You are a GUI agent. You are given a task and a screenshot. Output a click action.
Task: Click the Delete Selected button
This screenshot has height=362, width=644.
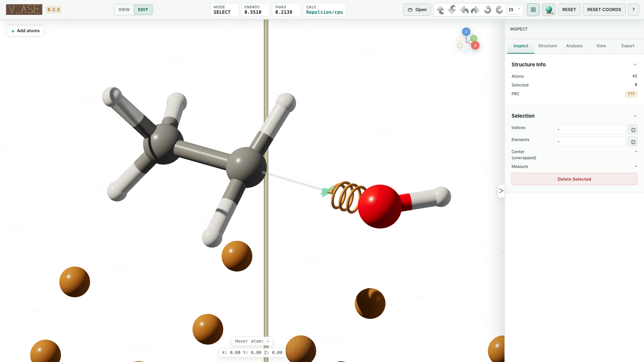574,179
